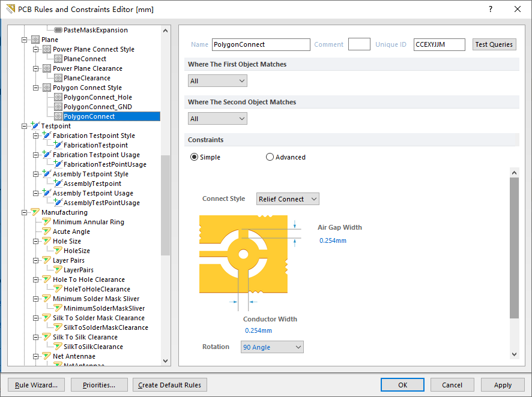Click inside the rule Name field

(x=261, y=44)
